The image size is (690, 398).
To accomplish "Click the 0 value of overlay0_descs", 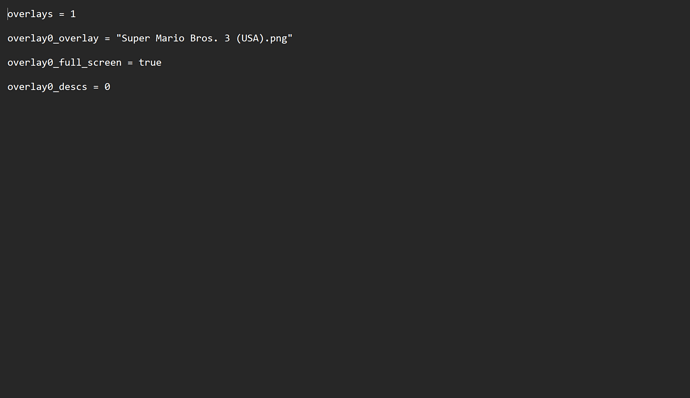I will (107, 87).
